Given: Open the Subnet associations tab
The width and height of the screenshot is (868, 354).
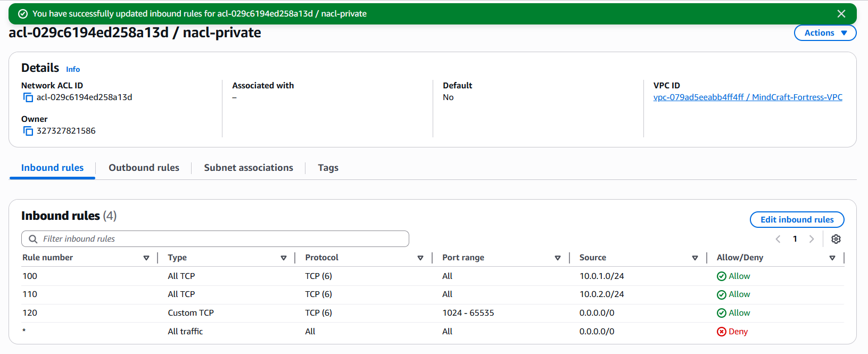Looking at the screenshot, I should coord(249,168).
